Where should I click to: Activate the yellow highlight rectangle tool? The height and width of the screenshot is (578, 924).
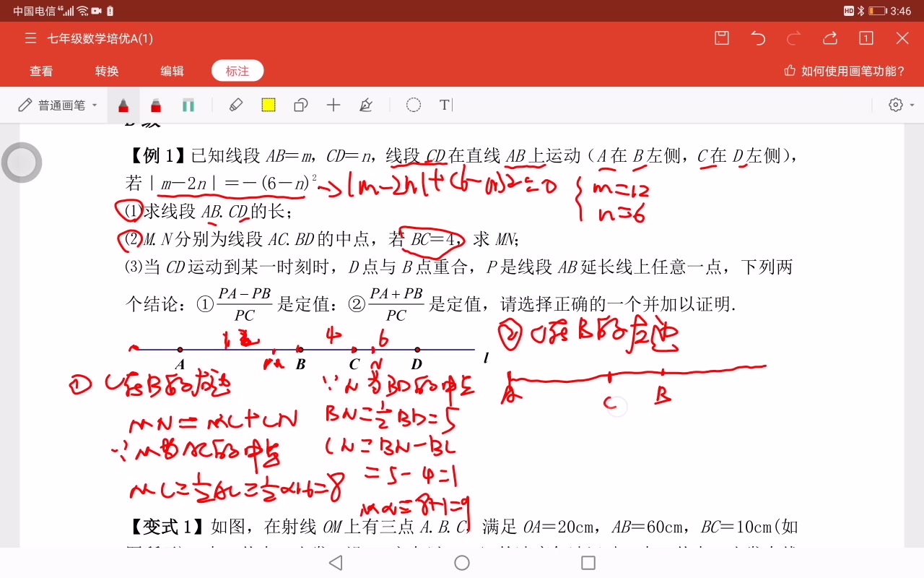269,105
